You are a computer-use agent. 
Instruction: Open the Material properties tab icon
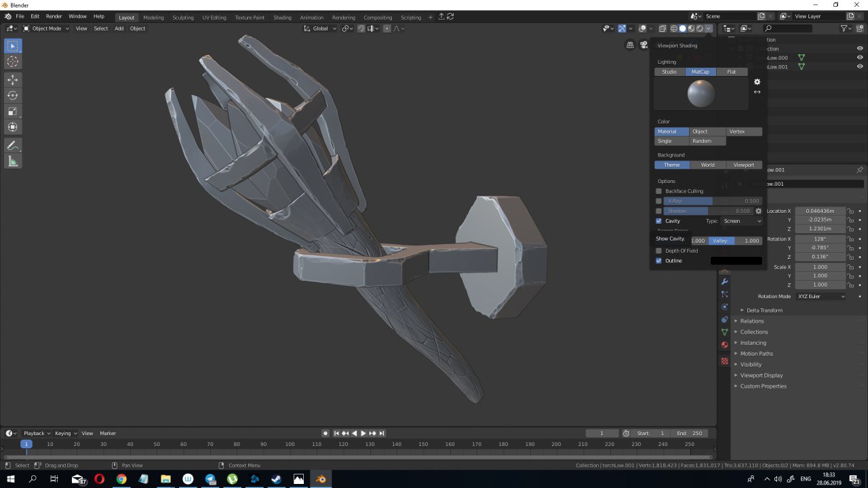[x=724, y=345]
